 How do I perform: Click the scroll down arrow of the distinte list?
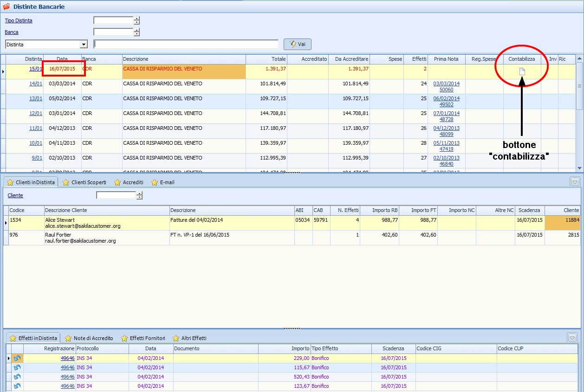(x=579, y=168)
